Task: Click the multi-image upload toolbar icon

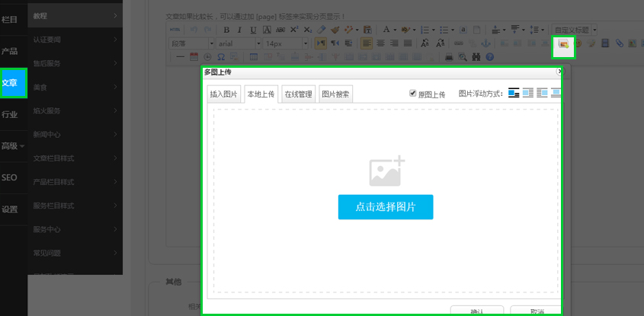Action: coord(563,44)
